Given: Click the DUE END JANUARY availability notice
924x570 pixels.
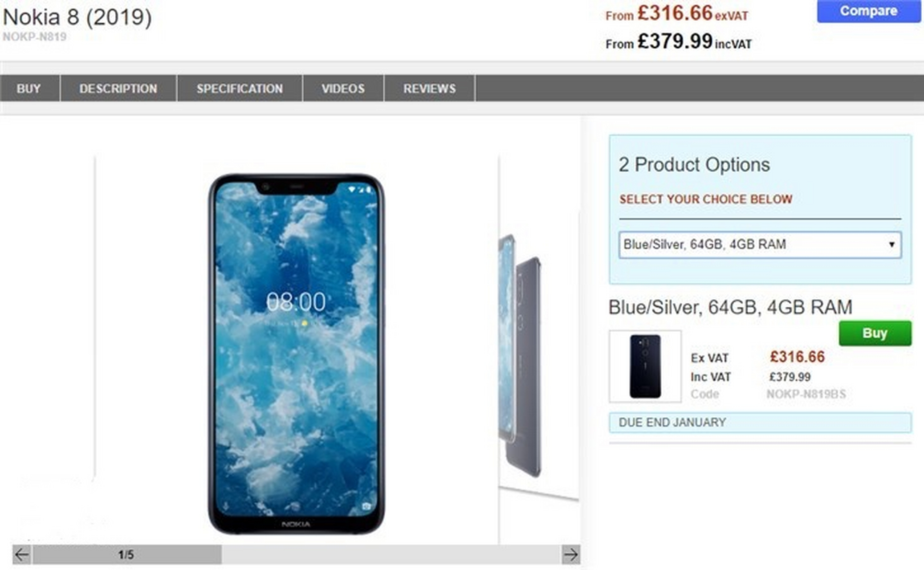Looking at the screenshot, I should 760,422.
